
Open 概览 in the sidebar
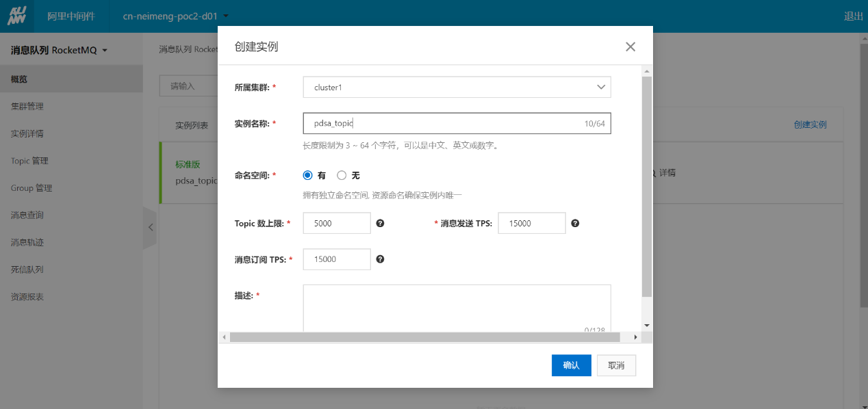[x=71, y=79]
